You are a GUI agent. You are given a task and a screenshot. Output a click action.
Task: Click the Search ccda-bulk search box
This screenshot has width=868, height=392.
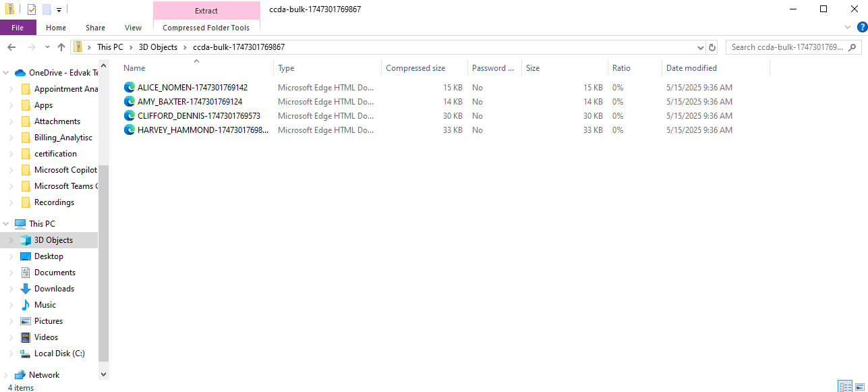tap(786, 47)
